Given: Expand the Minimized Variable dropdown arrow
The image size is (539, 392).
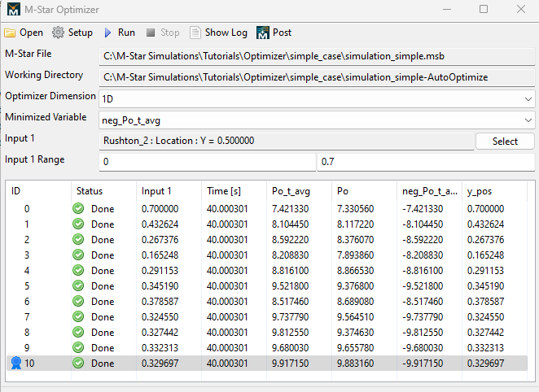Looking at the screenshot, I should (528, 120).
